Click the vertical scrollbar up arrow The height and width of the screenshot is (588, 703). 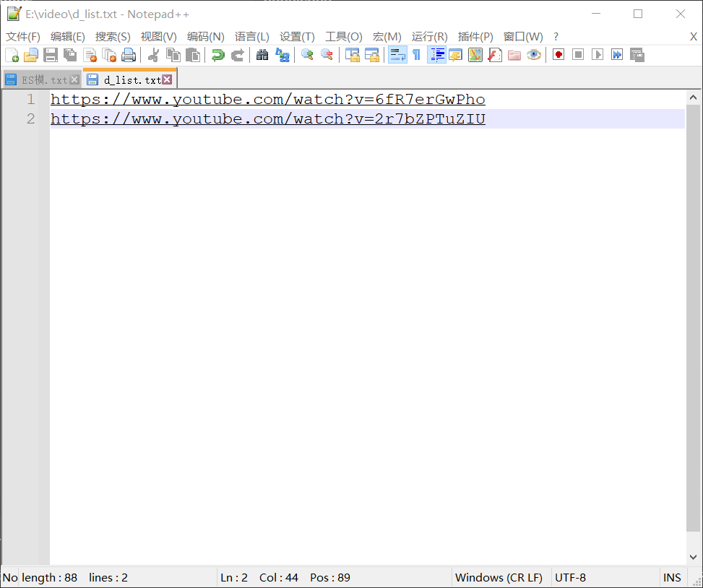click(693, 98)
